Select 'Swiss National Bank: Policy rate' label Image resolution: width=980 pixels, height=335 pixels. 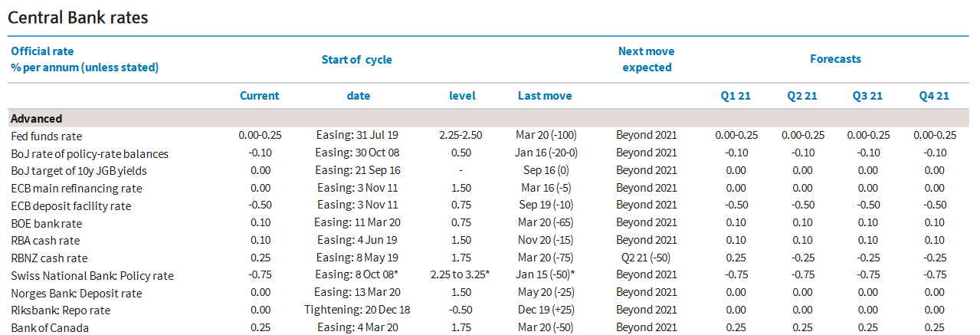click(x=92, y=276)
